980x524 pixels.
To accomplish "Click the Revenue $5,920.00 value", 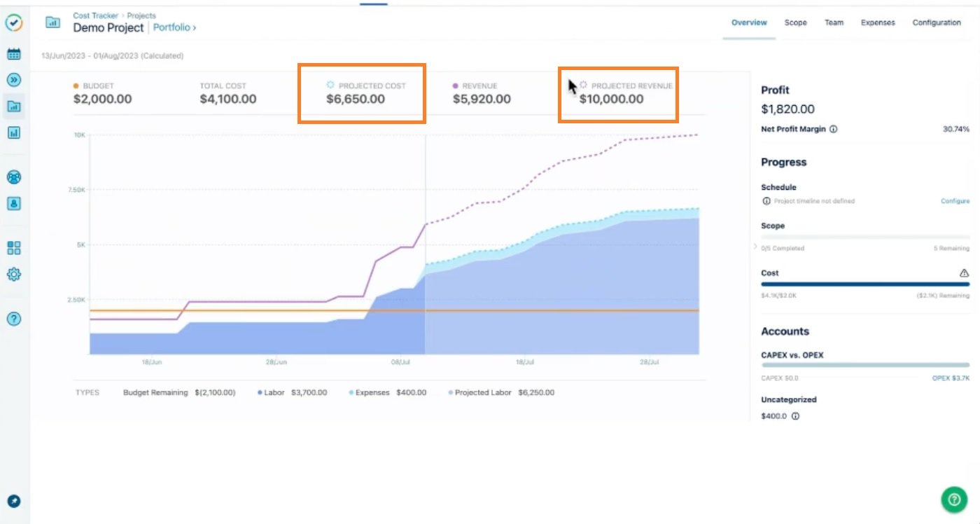I will click(x=482, y=99).
